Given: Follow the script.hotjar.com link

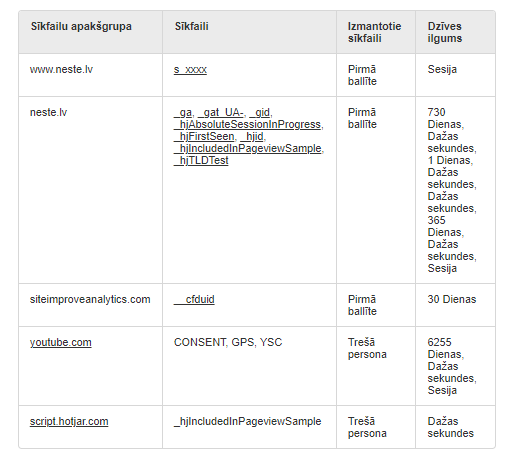Looking at the screenshot, I should coord(69,422).
